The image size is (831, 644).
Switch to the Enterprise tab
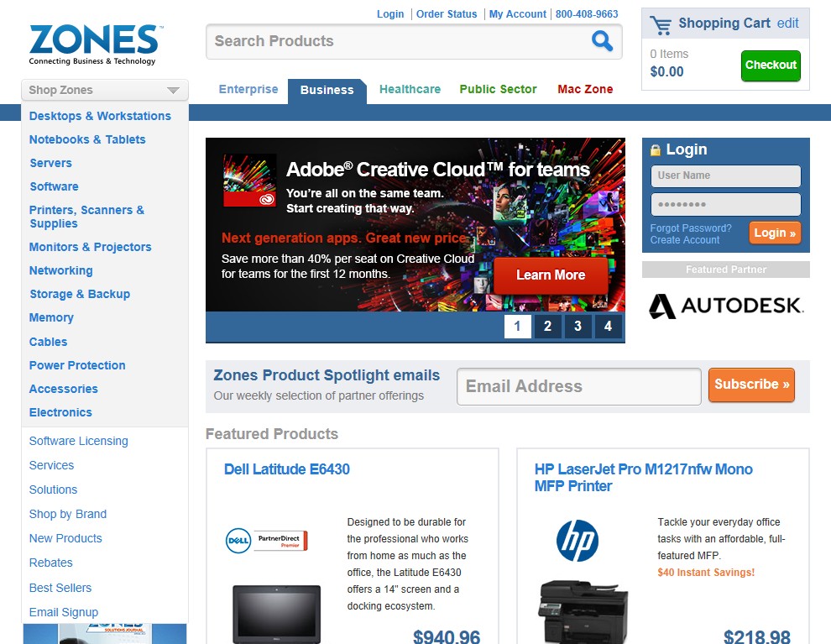tap(248, 89)
